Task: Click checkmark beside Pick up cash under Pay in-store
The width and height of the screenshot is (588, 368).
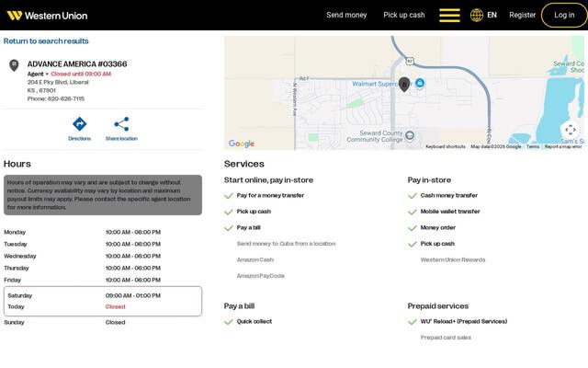Action: 413,244
